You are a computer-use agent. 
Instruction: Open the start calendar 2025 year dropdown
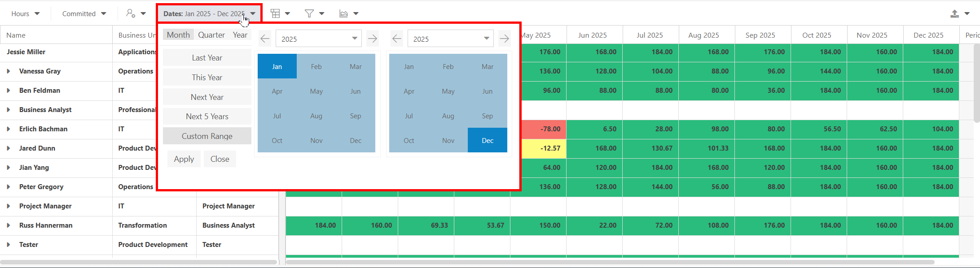(318, 39)
